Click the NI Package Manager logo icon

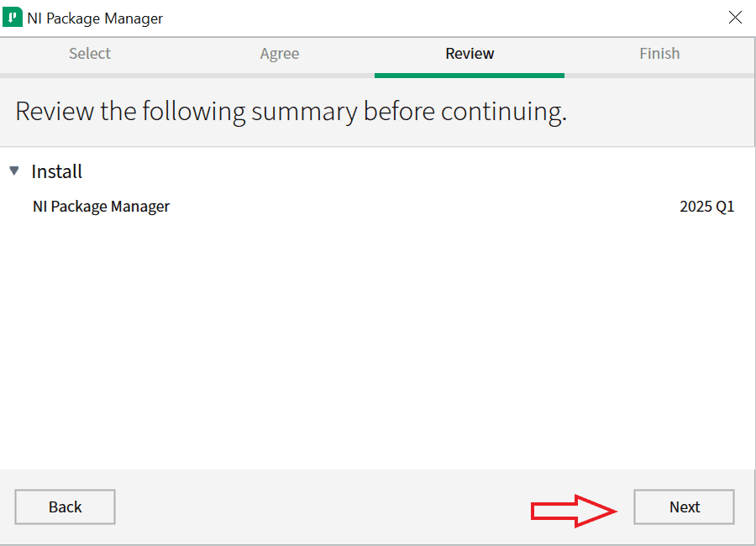point(13,18)
